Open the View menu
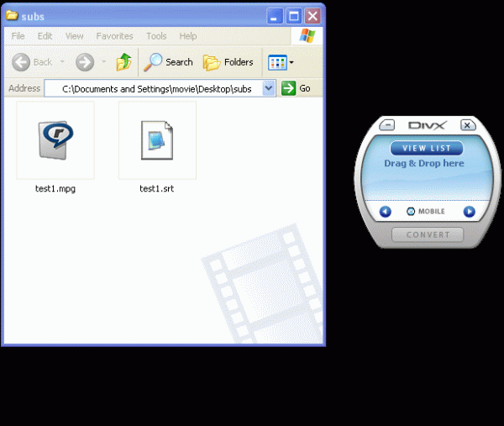The height and width of the screenshot is (426, 504). tap(74, 36)
